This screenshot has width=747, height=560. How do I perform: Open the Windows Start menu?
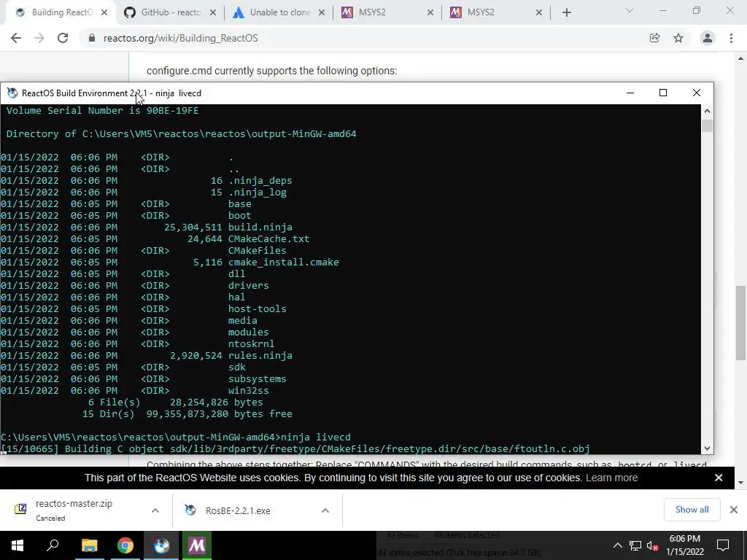(18, 545)
